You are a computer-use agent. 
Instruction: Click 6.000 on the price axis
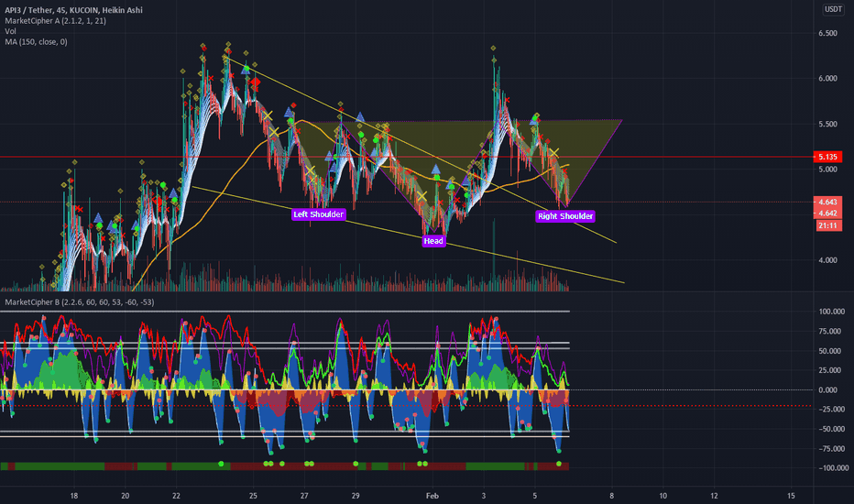coord(827,79)
